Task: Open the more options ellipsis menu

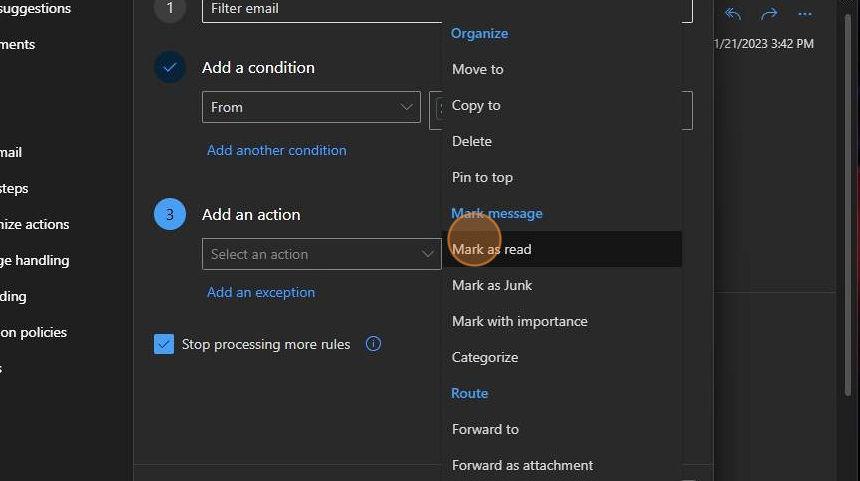Action: point(805,14)
